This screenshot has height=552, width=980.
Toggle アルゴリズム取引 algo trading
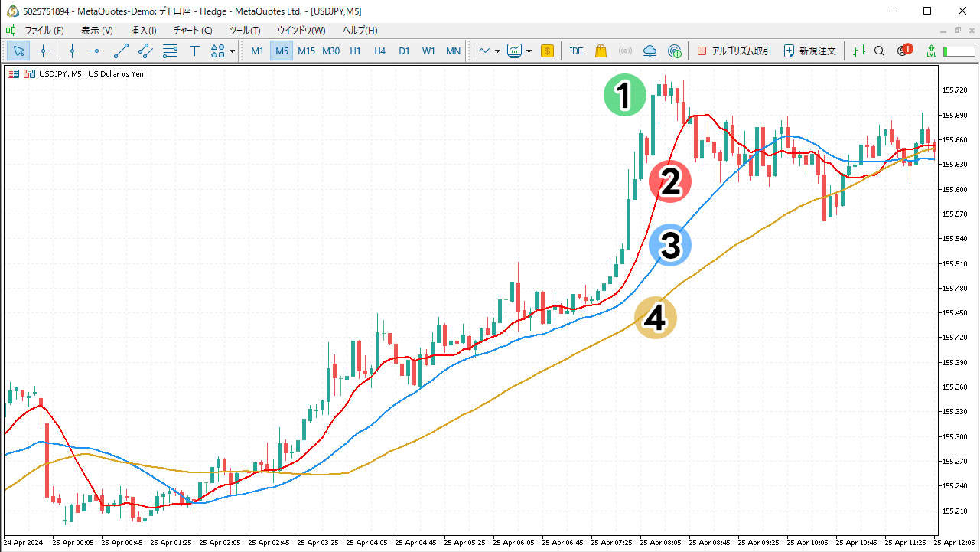point(734,51)
